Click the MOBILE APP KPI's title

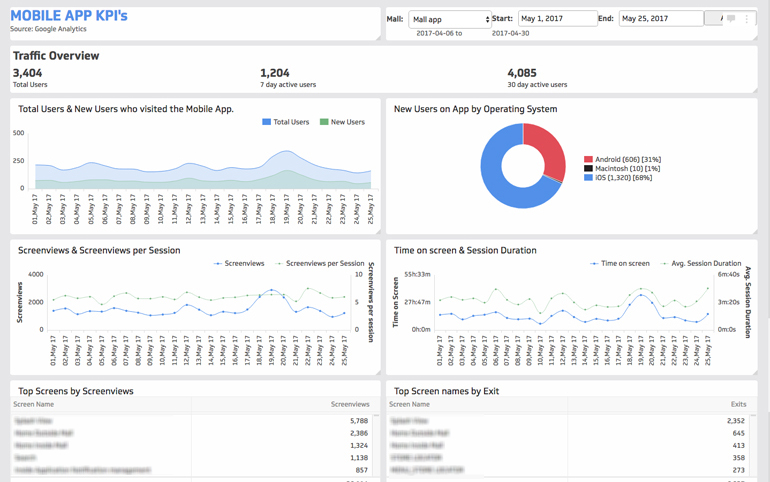pos(69,16)
